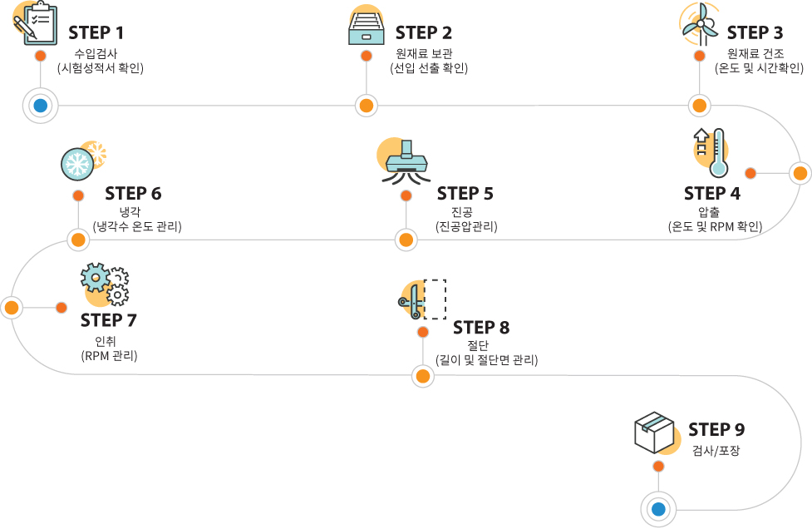The image size is (812, 529).
Task: Select the wind turbine drying icon
Action: [x=699, y=24]
